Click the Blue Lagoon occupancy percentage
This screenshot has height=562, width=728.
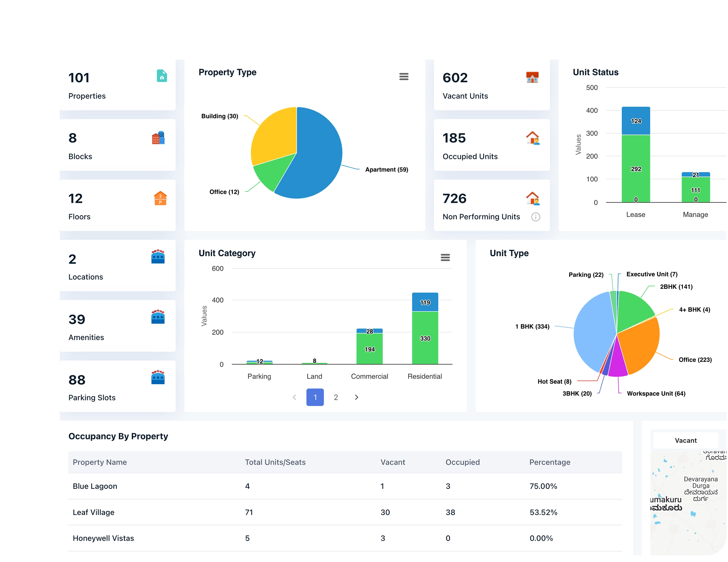coord(543,486)
